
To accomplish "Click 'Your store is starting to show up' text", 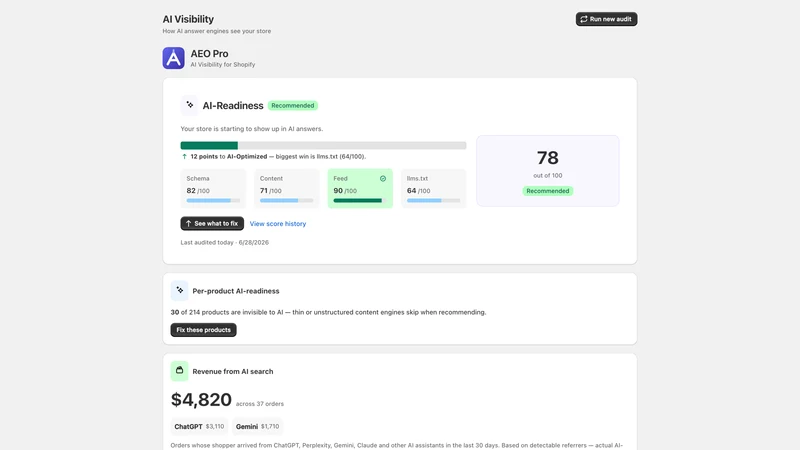I will coord(252,129).
